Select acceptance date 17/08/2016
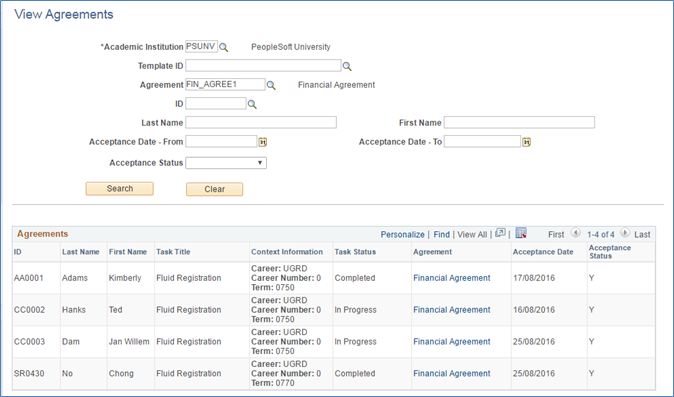Viewport: 674px width, 397px height. [x=534, y=278]
